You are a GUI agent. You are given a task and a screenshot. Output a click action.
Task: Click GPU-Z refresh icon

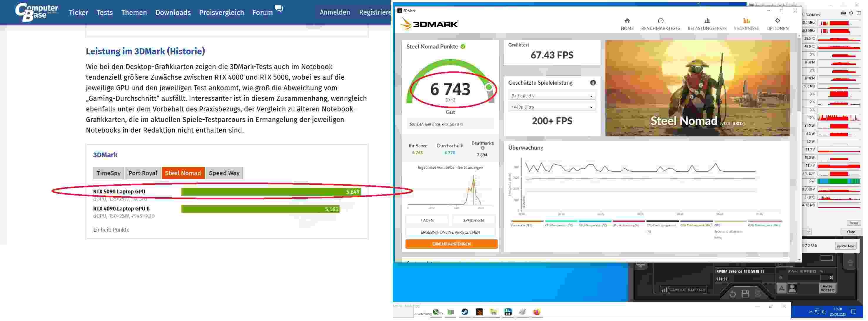tap(851, 13)
